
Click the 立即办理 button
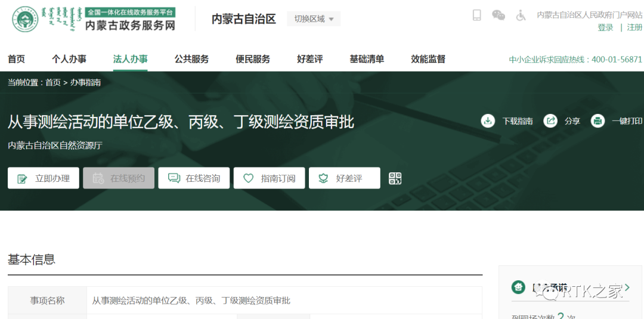(44, 178)
